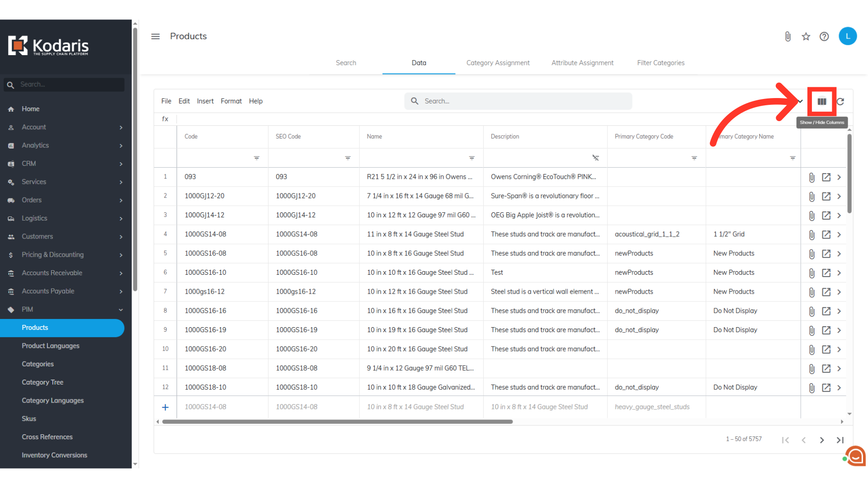
Task: Click the favorite star icon in header
Action: point(806,37)
